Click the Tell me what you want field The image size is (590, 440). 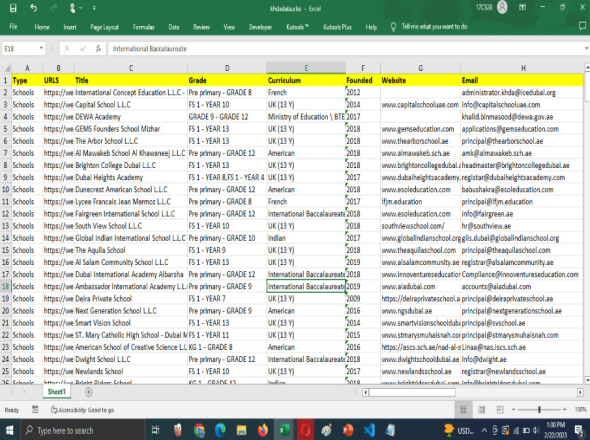point(434,27)
